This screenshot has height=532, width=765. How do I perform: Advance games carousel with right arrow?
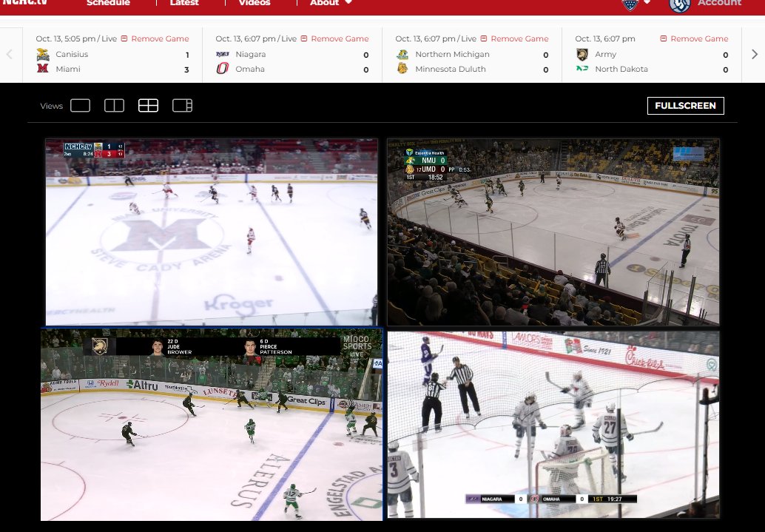pos(754,54)
